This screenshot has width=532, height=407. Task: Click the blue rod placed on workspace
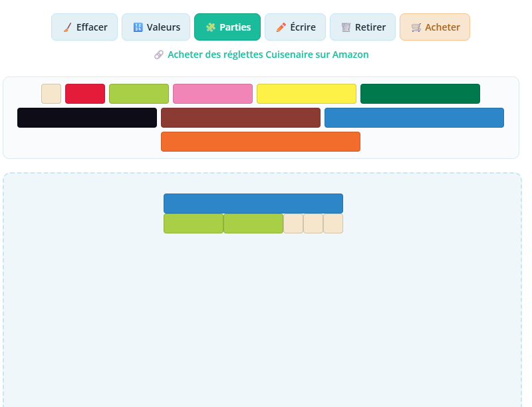[253, 203]
